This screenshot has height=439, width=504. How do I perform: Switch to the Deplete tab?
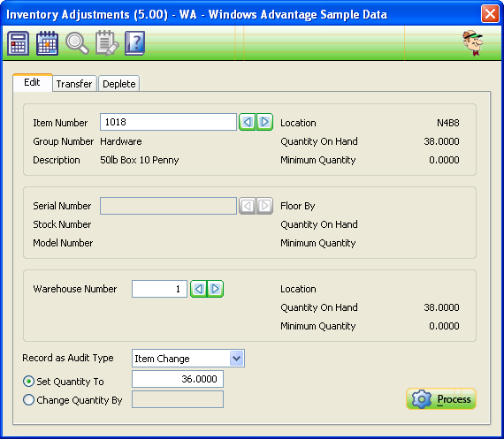(119, 84)
